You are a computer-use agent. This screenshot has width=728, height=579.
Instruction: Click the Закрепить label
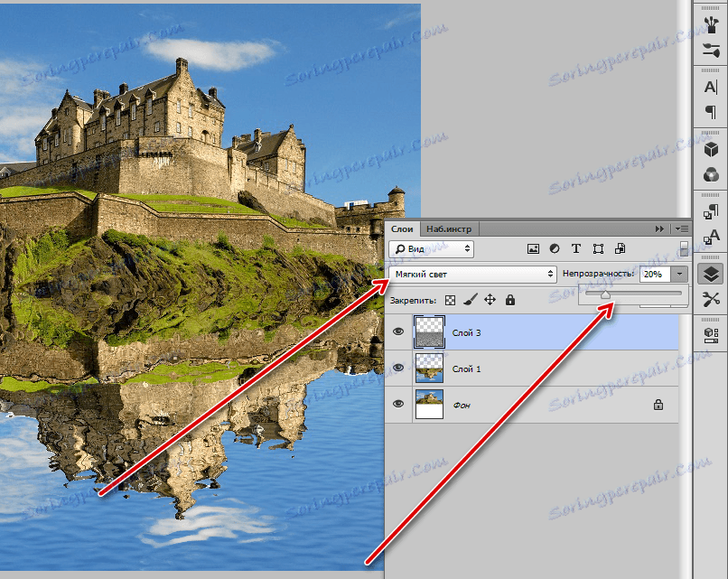tap(413, 301)
